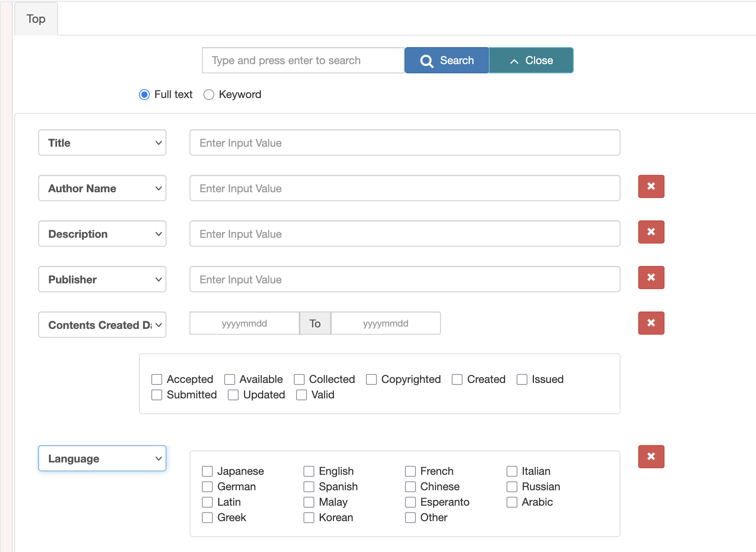Screen dimensions: 756x552
Task: Choose the Full text radio button
Action: (x=144, y=95)
